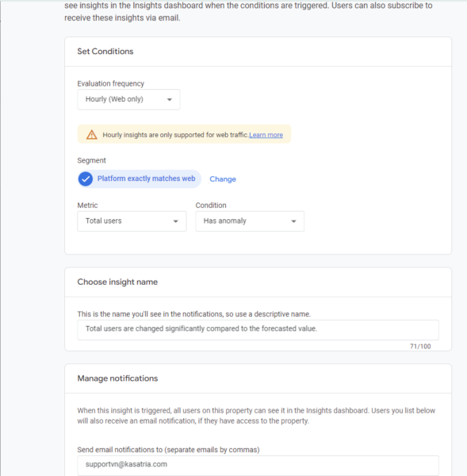The height and width of the screenshot is (476, 467).
Task: Open the Evaluation frequency dropdown arrow
Action: pos(170,100)
